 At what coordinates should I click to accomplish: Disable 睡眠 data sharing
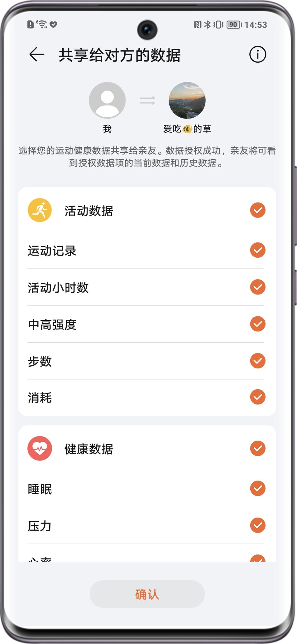coord(258,488)
